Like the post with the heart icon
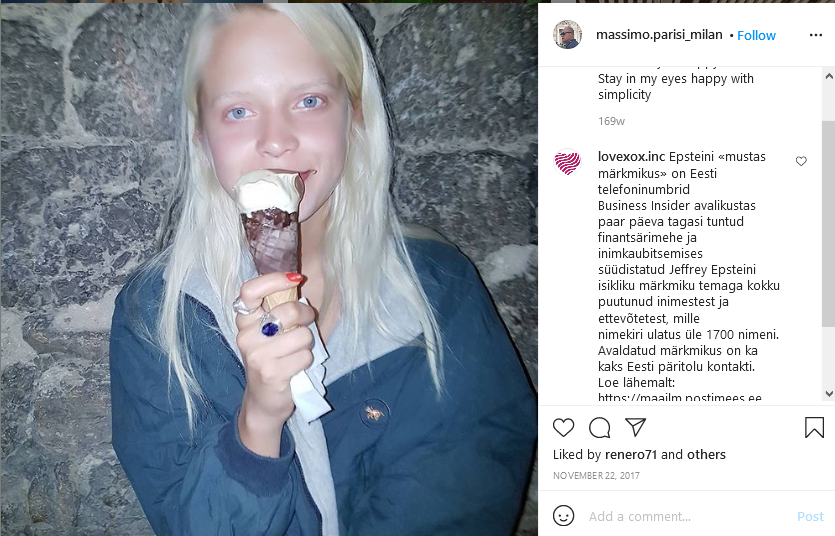This screenshot has width=835, height=536. [x=563, y=427]
